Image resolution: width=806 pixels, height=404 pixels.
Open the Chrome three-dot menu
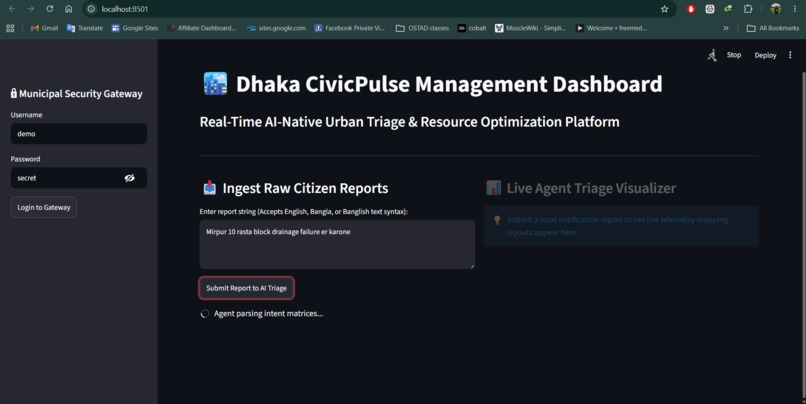pos(795,9)
